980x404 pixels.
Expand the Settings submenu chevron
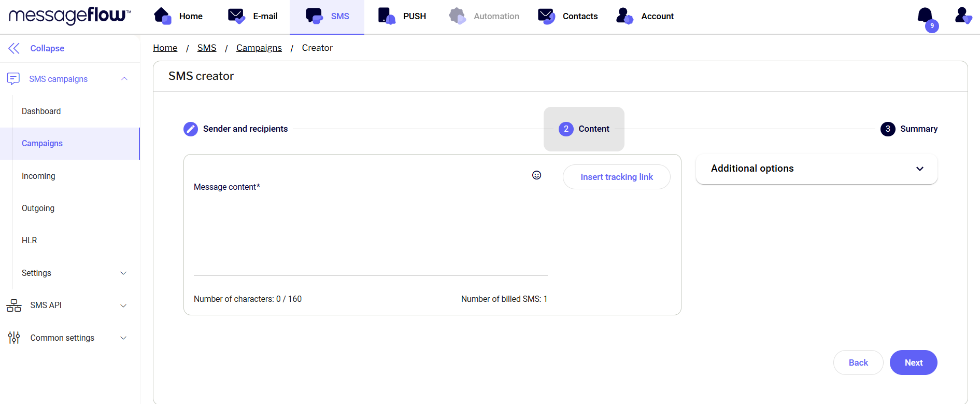coord(123,273)
